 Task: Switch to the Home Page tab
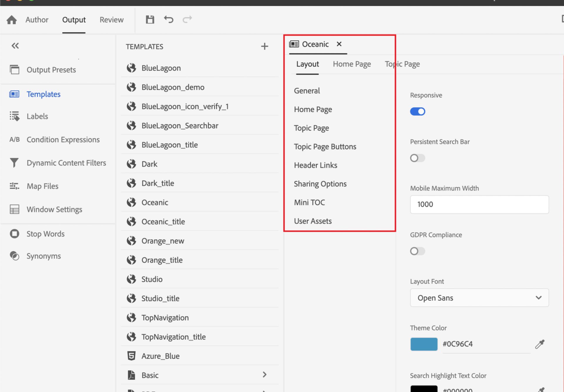[352, 64]
